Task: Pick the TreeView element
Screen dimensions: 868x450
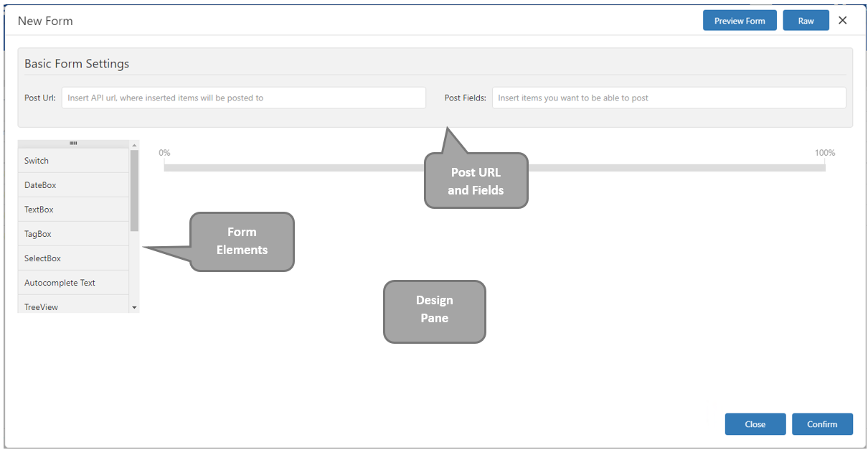Action: 73,306
